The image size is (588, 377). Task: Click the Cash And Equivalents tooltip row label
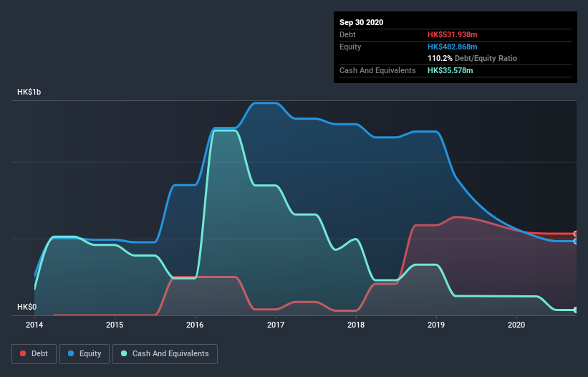coord(377,70)
